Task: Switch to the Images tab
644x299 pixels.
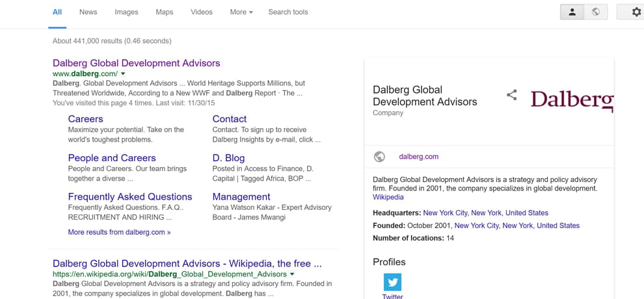Action: (126, 12)
